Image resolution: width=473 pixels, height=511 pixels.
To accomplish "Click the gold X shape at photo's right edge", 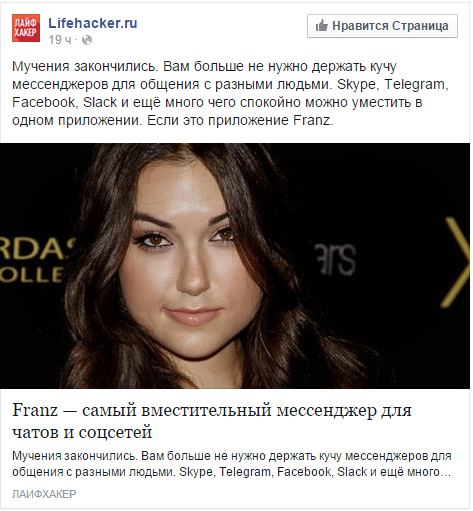I will tap(455, 262).
